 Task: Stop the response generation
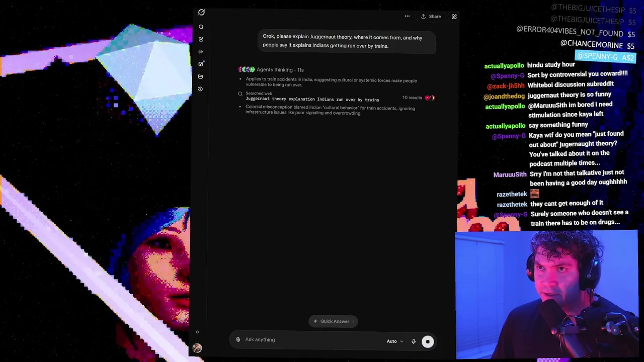click(428, 341)
